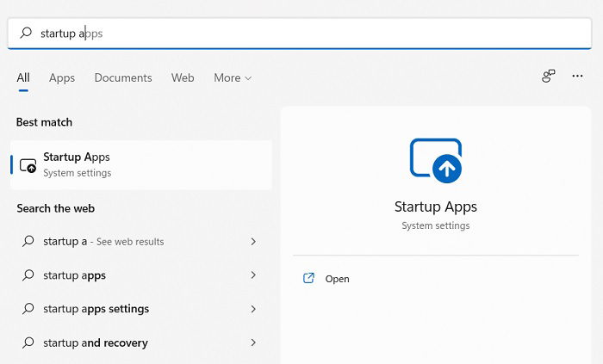Image resolution: width=603 pixels, height=364 pixels.
Task: Click the Open external-link icon
Action: pyautogui.click(x=308, y=278)
